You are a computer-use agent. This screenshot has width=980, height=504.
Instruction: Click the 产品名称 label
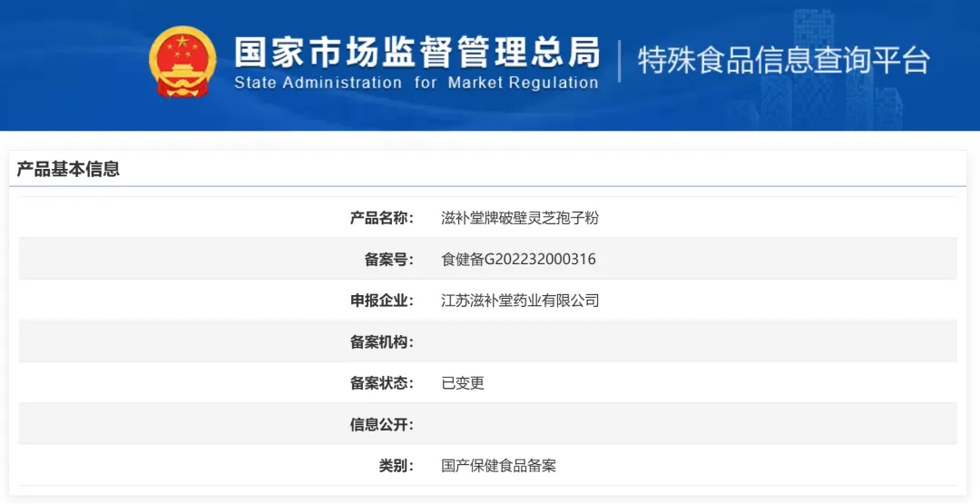[x=381, y=218]
